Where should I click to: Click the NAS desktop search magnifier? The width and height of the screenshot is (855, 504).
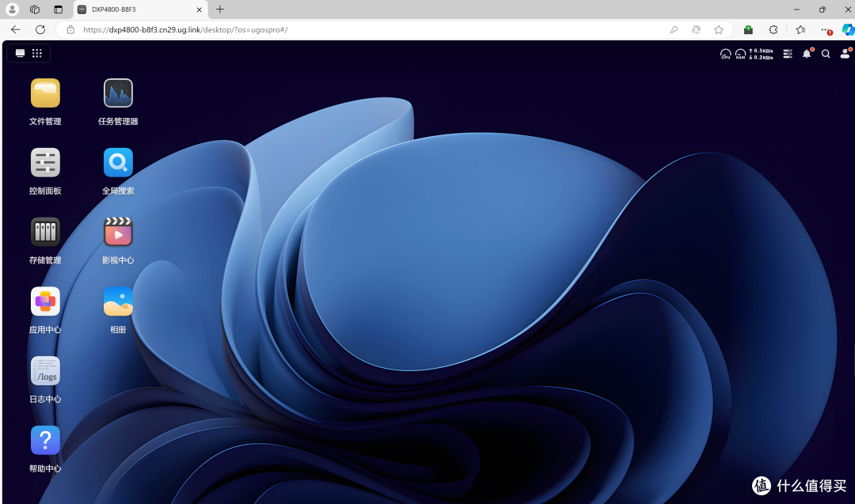click(826, 54)
